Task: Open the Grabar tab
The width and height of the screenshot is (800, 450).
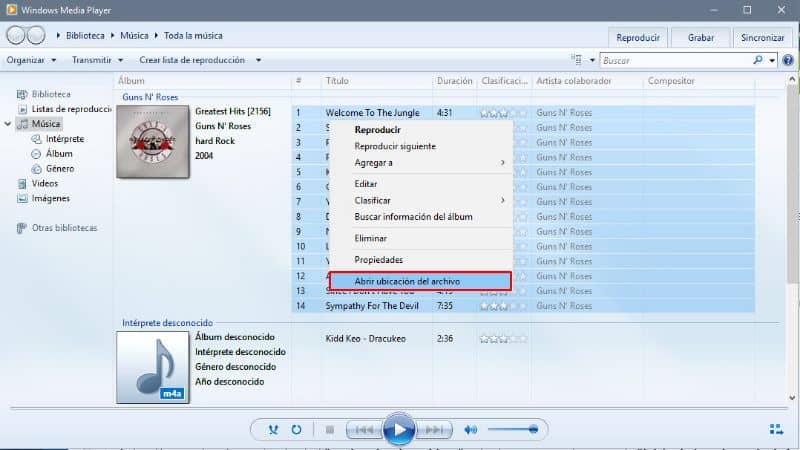Action: [701, 38]
